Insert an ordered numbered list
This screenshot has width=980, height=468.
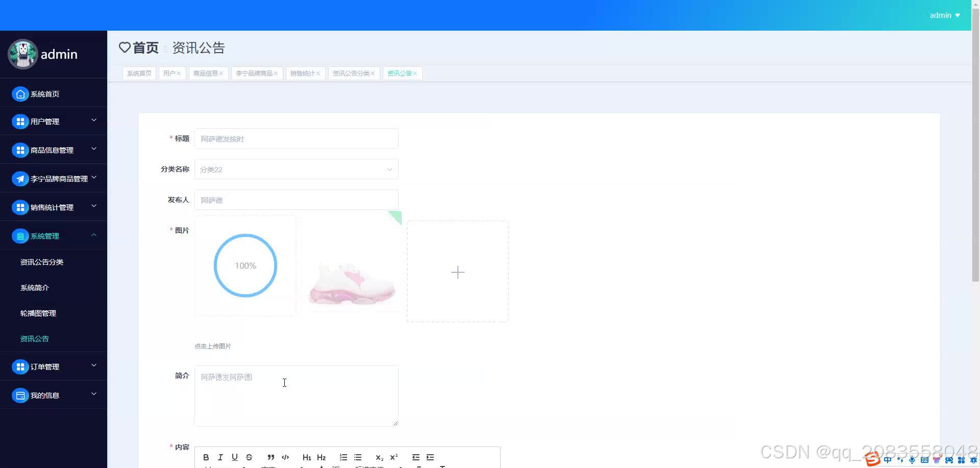tap(344, 457)
